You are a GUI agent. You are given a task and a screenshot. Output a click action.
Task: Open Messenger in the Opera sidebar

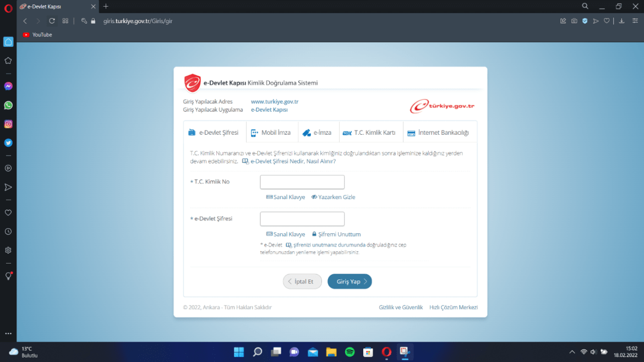click(8, 86)
